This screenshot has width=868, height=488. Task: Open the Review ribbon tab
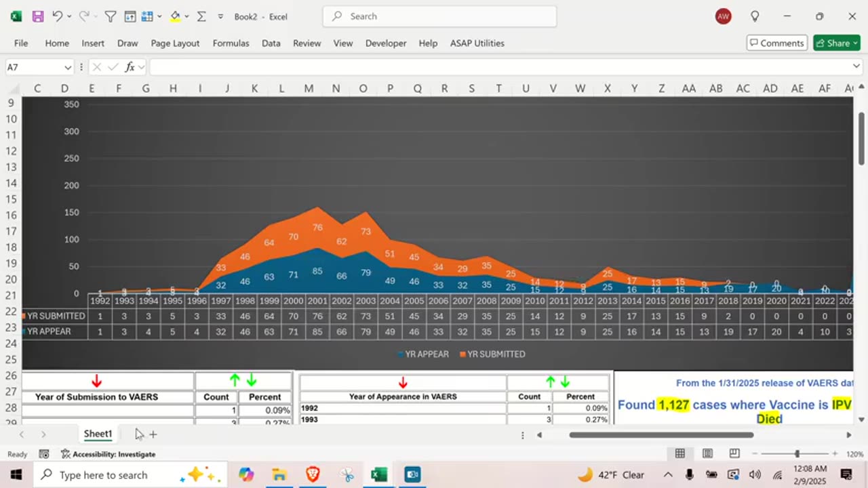(x=307, y=43)
